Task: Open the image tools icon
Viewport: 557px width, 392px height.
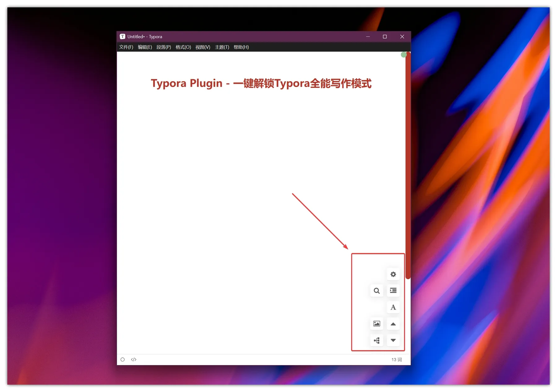Action: (x=376, y=324)
